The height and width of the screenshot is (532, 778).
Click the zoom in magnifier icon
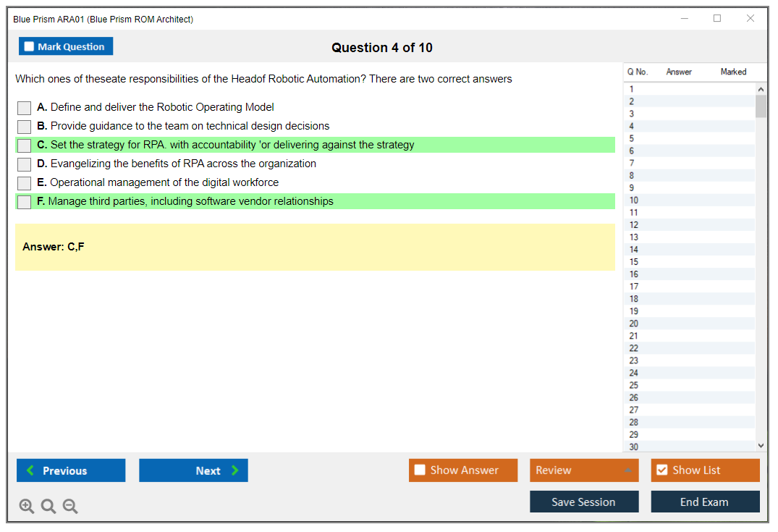tap(27, 507)
